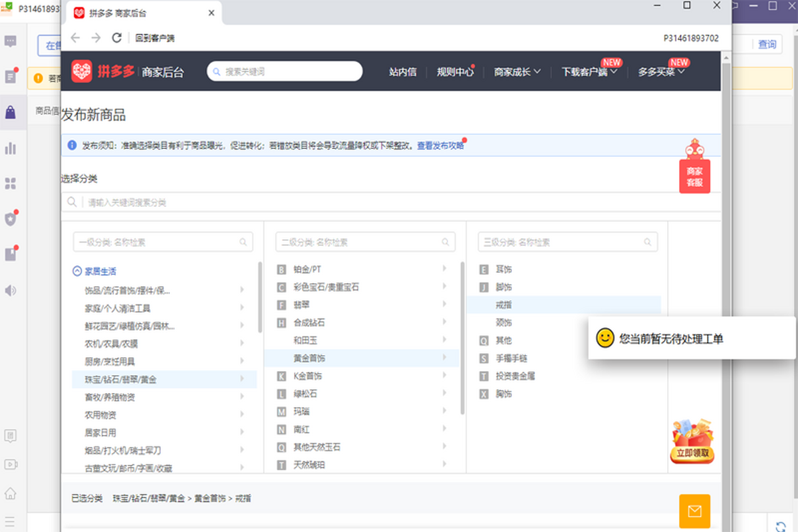Select 手镯手链 in third-level categories
The width and height of the screenshot is (798, 532).
512,358
